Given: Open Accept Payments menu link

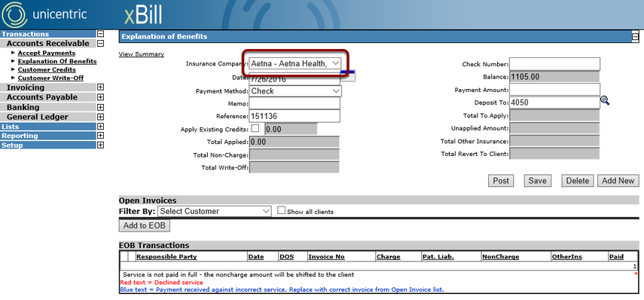Looking at the screenshot, I should (x=47, y=53).
